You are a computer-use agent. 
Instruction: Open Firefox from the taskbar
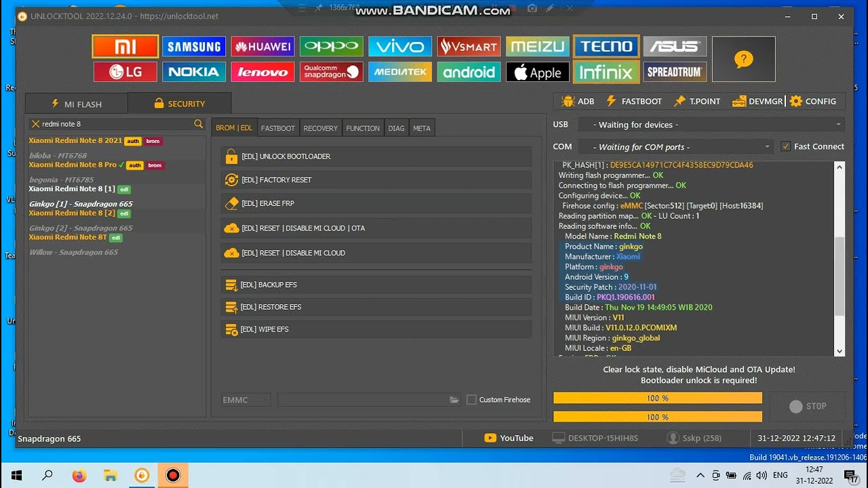79,475
